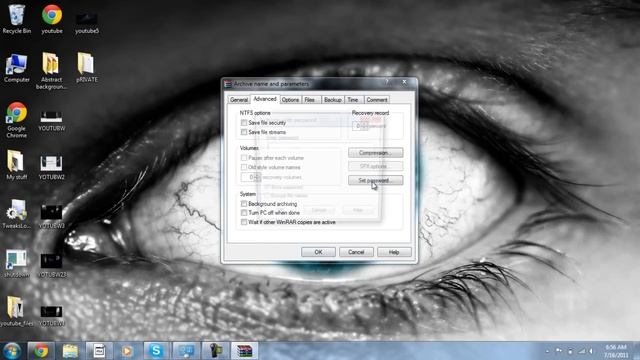Image resolution: width=640 pixels, height=360 pixels.
Task: Open the My stuff folder
Action: click(x=16, y=165)
